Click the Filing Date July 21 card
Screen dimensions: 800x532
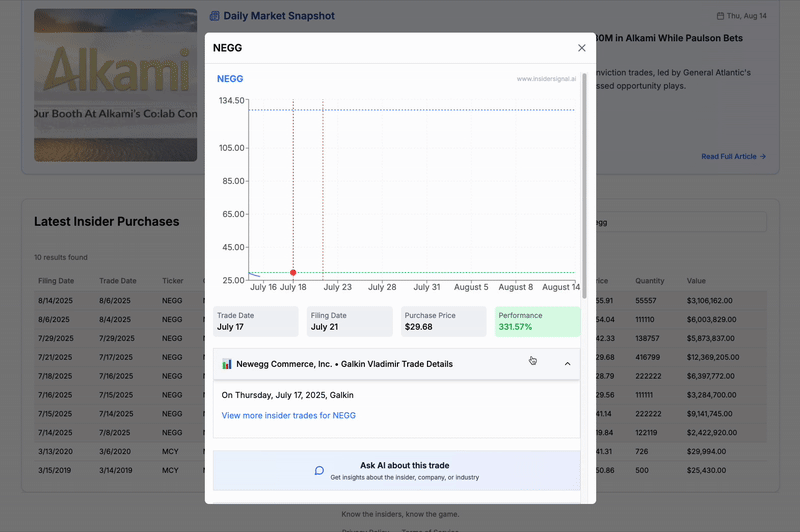349,321
